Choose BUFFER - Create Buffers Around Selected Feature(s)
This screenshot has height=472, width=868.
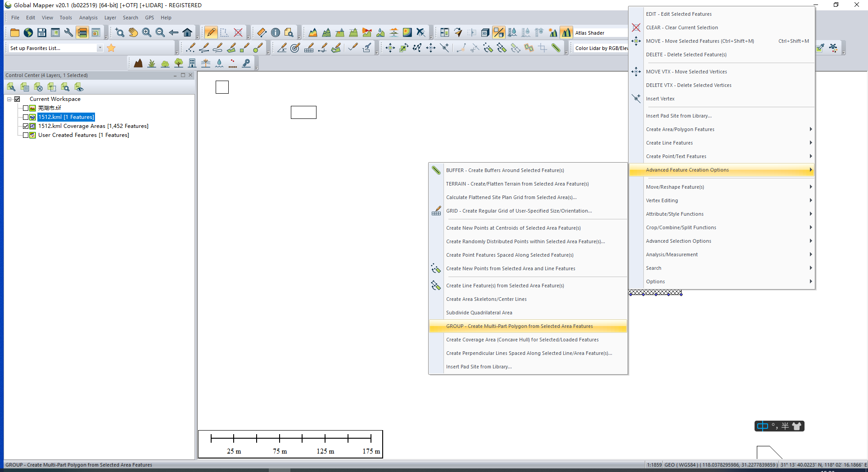pos(528,170)
